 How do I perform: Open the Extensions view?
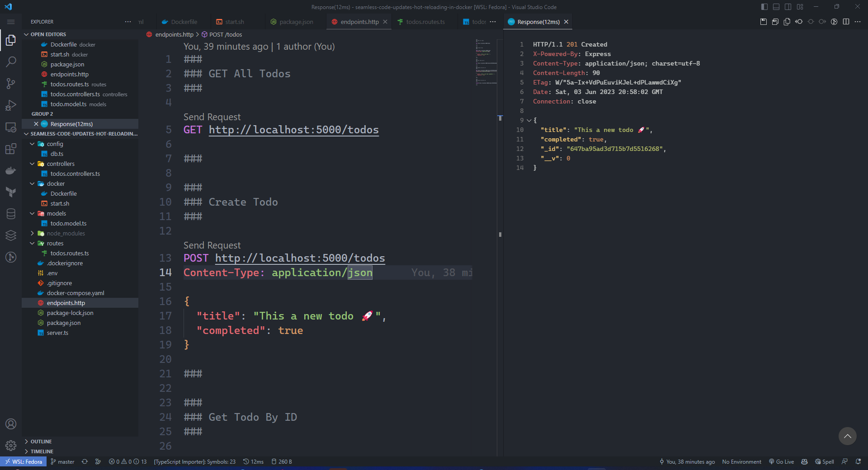click(11, 149)
